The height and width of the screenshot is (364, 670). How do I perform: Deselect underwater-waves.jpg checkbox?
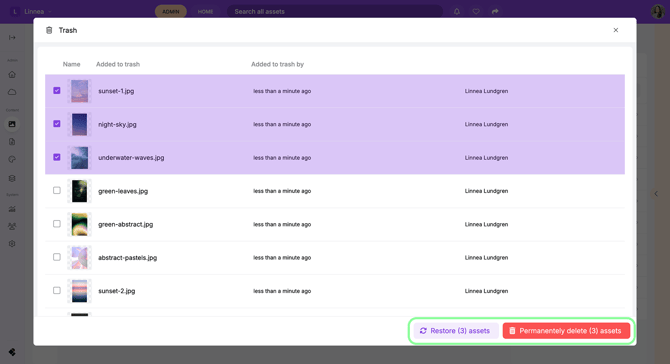57,157
